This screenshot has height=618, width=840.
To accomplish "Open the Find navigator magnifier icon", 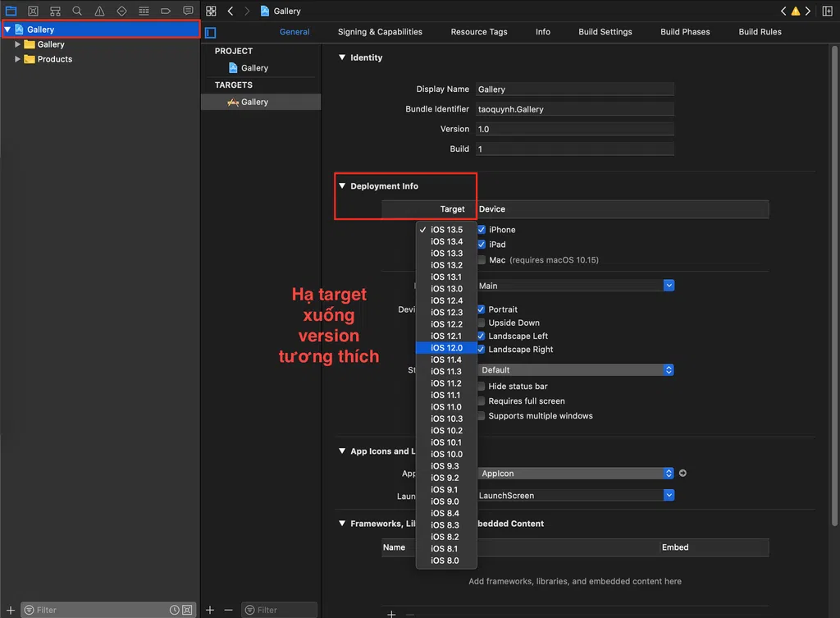I will [77, 11].
